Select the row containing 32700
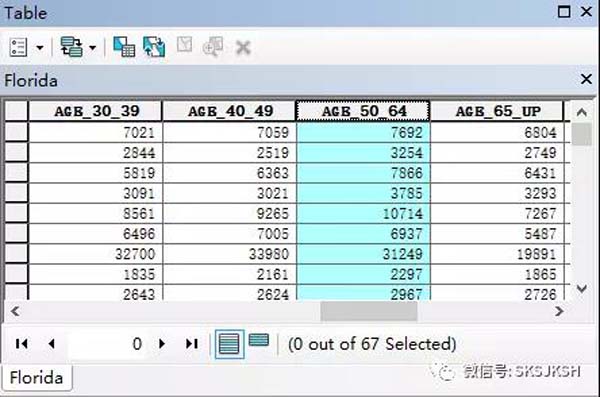This screenshot has width=600, height=397. pyautogui.click(x=16, y=254)
